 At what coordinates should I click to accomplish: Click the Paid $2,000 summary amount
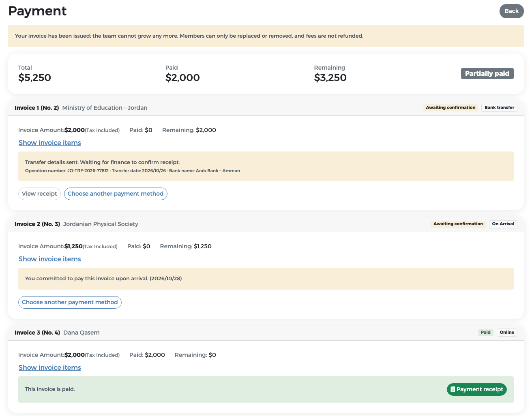coord(182,78)
